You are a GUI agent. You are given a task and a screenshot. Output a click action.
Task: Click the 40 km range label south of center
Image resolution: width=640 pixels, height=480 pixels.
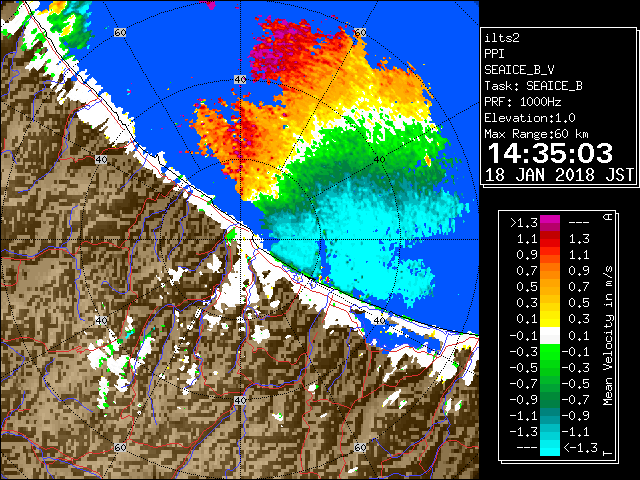click(x=240, y=400)
